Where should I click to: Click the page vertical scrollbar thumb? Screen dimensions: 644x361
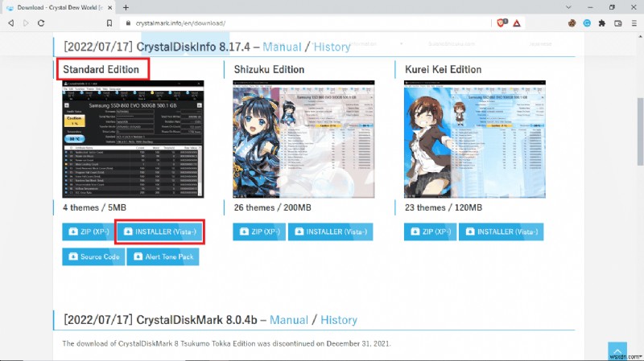click(640, 131)
